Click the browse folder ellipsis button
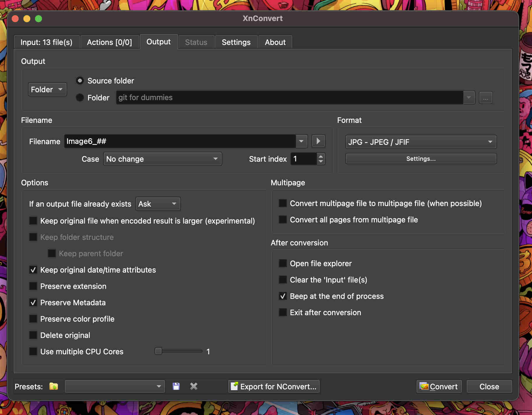532x415 pixels. [486, 98]
